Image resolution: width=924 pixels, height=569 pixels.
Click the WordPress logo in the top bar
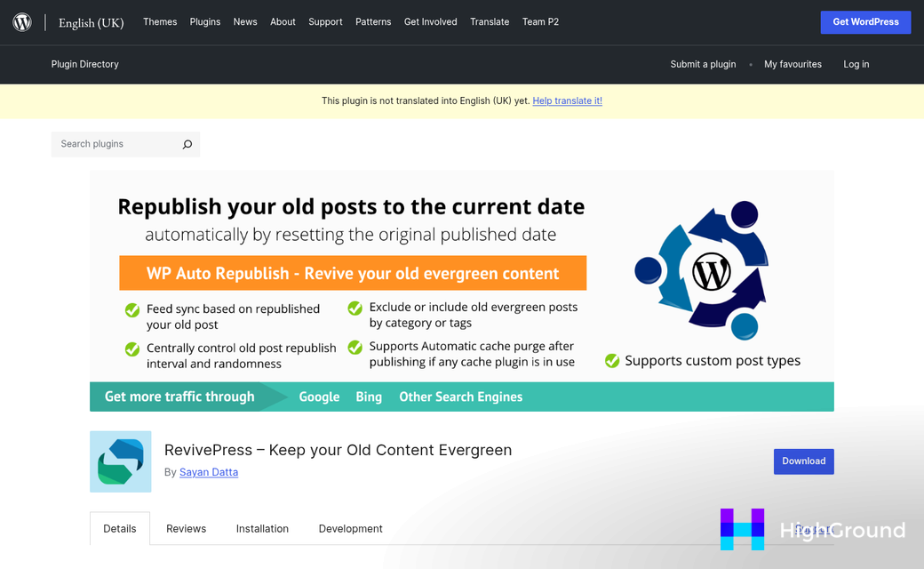(21, 21)
